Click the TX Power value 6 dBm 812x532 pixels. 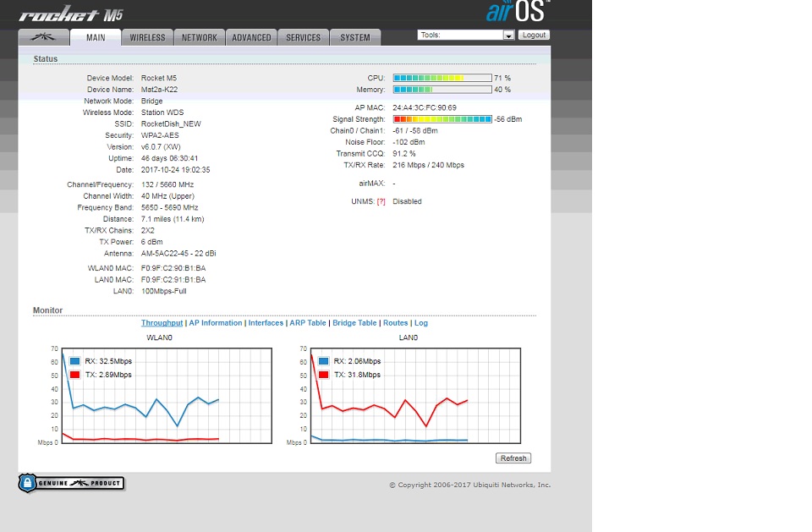[151, 242]
